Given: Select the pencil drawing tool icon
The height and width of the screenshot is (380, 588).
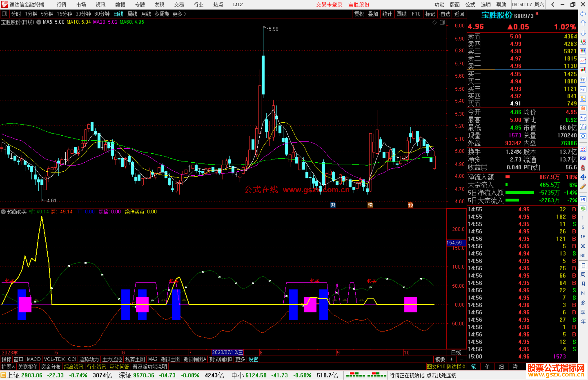Looking at the screenshot, I should 583,187.
